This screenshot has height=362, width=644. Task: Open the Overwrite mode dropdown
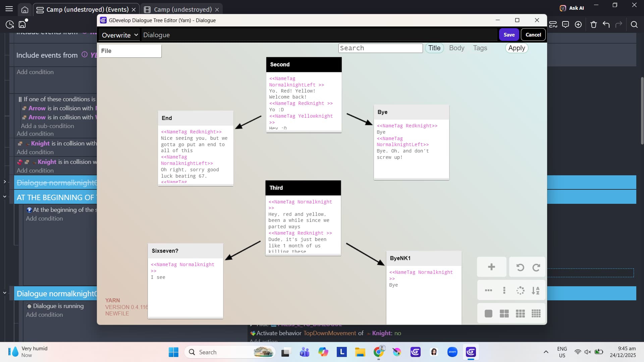pos(120,35)
